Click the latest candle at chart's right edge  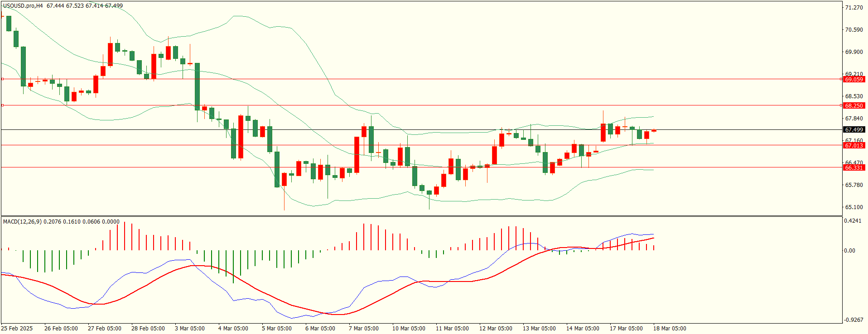click(x=654, y=130)
